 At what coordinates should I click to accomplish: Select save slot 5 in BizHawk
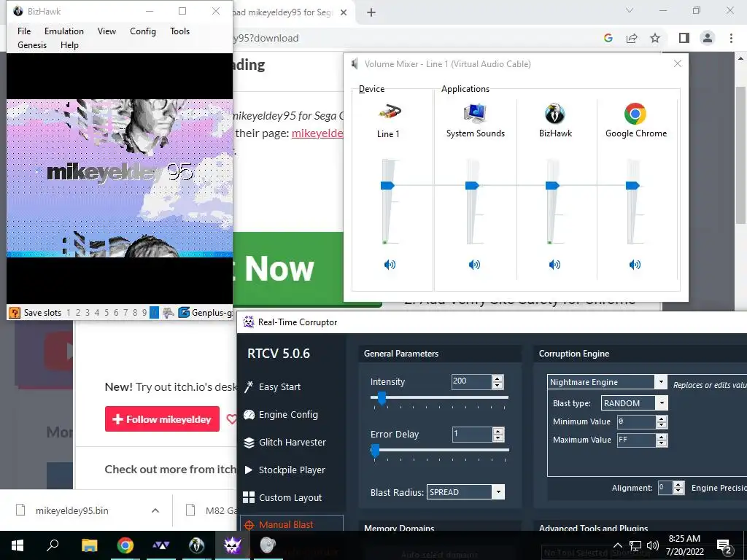click(107, 313)
